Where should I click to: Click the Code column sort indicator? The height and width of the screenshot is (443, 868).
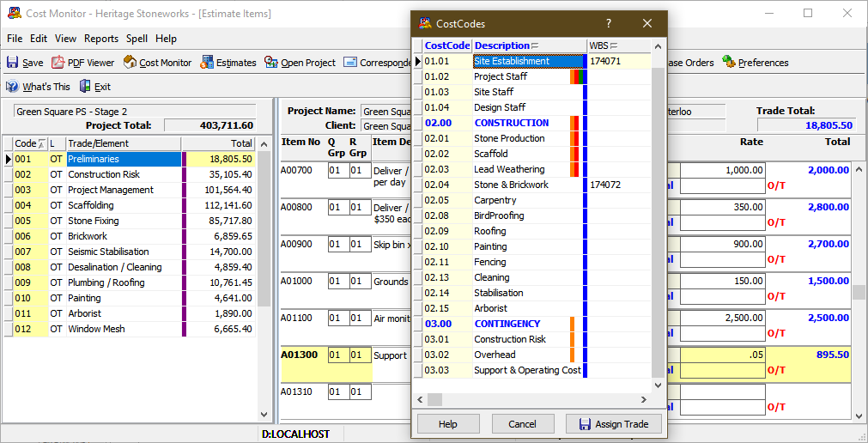[41, 144]
